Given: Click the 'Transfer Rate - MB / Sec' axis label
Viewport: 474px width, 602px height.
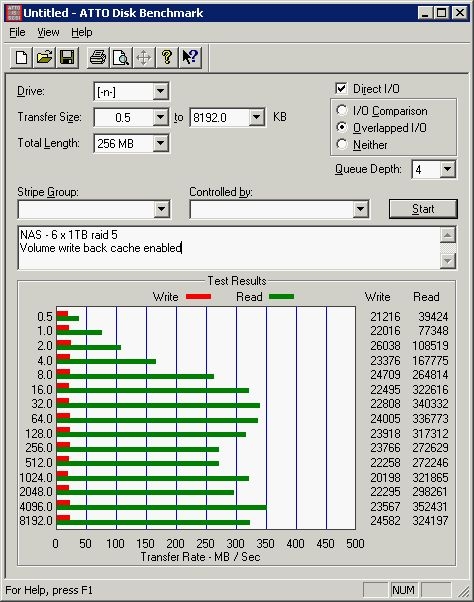Looking at the screenshot, I should pos(200,557).
